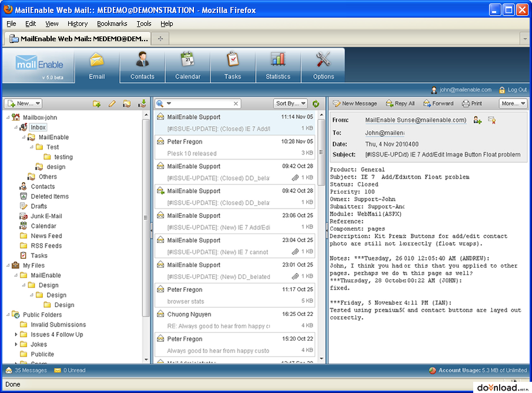Screen dimensions: 532x393
Task: Select the testing folder in tree
Action: pyautogui.click(x=63, y=157)
